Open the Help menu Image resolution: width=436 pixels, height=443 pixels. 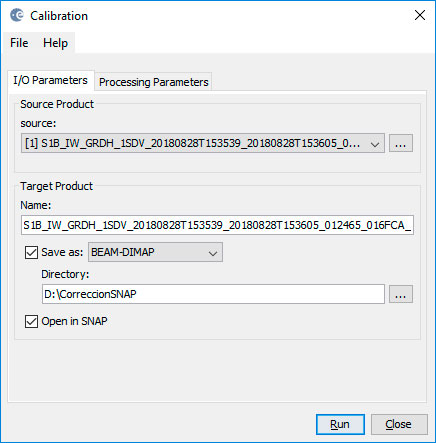coord(55,43)
